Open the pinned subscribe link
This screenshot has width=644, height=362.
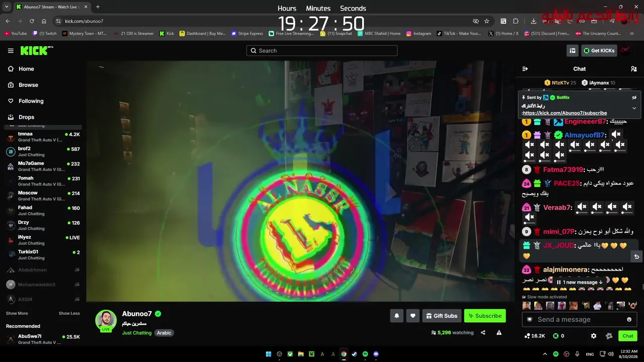point(565,113)
